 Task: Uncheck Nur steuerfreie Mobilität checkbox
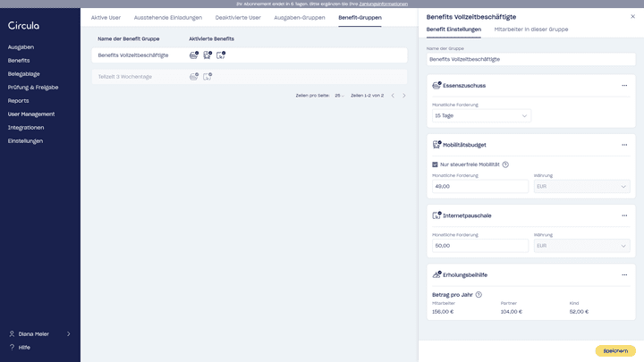435,164
